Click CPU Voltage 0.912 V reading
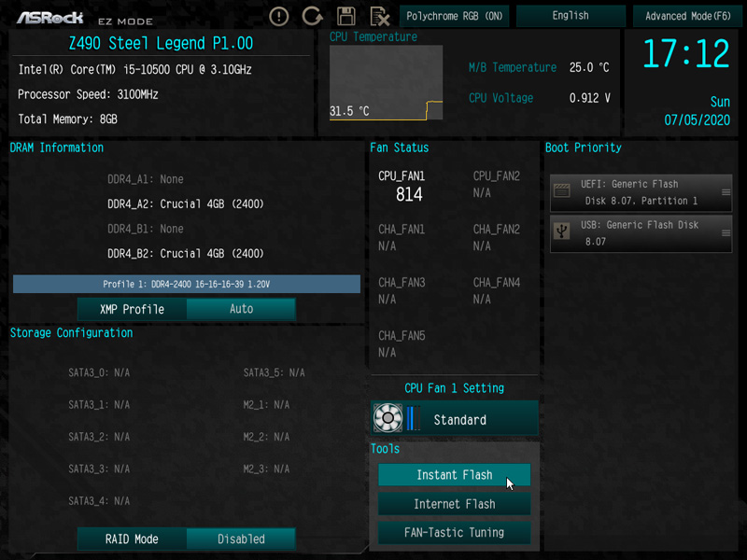Image resolution: width=747 pixels, height=560 pixels. coord(540,98)
